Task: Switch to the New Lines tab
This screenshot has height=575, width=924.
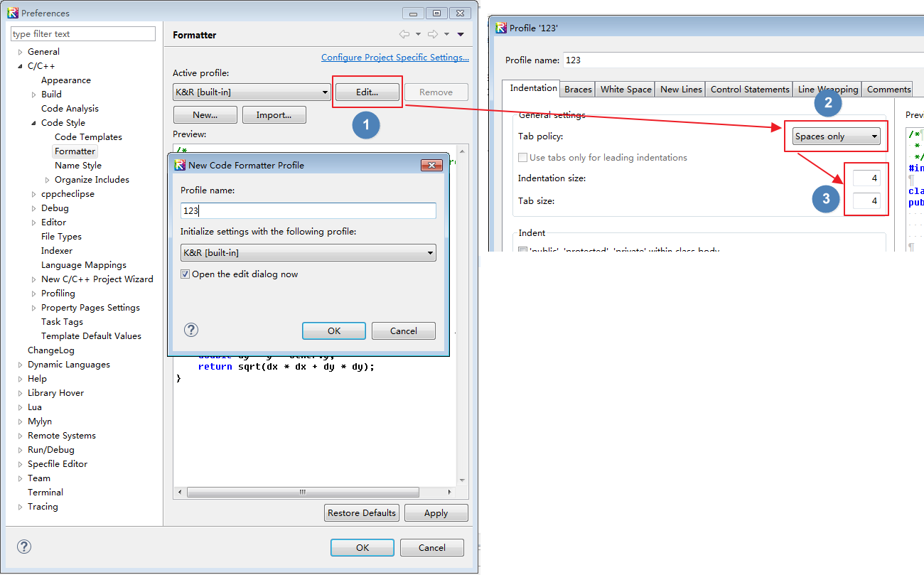Action: [681, 90]
